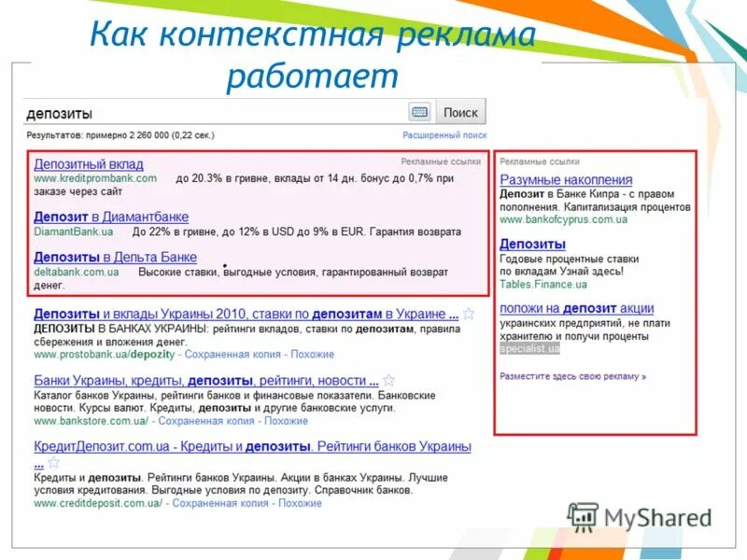Open Депозиты и вклады Украины 2010 result
This screenshot has width=747, height=560.
(x=246, y=315)
